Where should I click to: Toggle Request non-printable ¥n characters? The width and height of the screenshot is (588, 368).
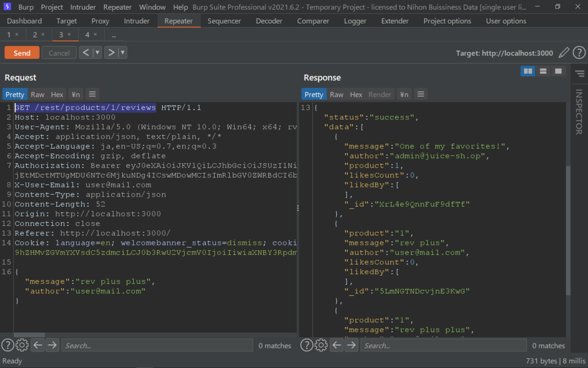click(x=76, y=94)
